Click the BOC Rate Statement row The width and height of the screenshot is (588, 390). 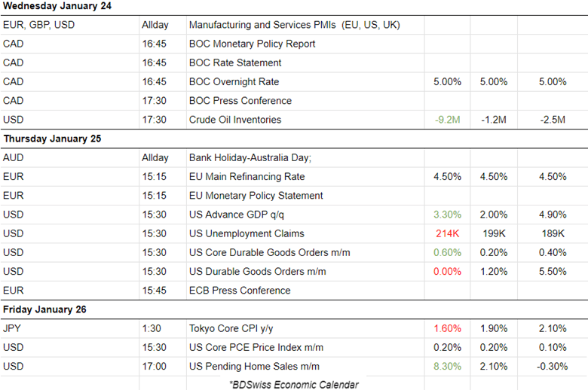coord(235,62)
